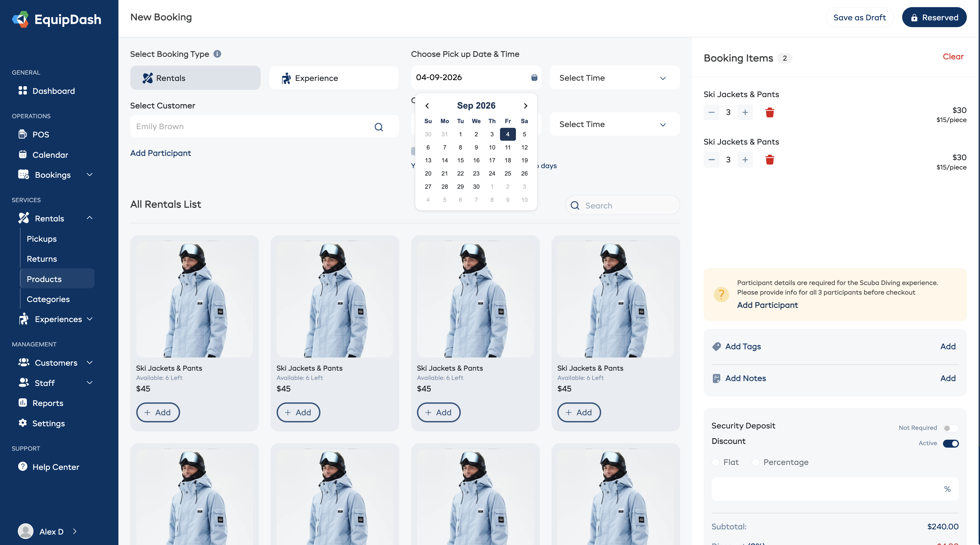Click the search magnifier in the customer field

[x=379, y=127]
